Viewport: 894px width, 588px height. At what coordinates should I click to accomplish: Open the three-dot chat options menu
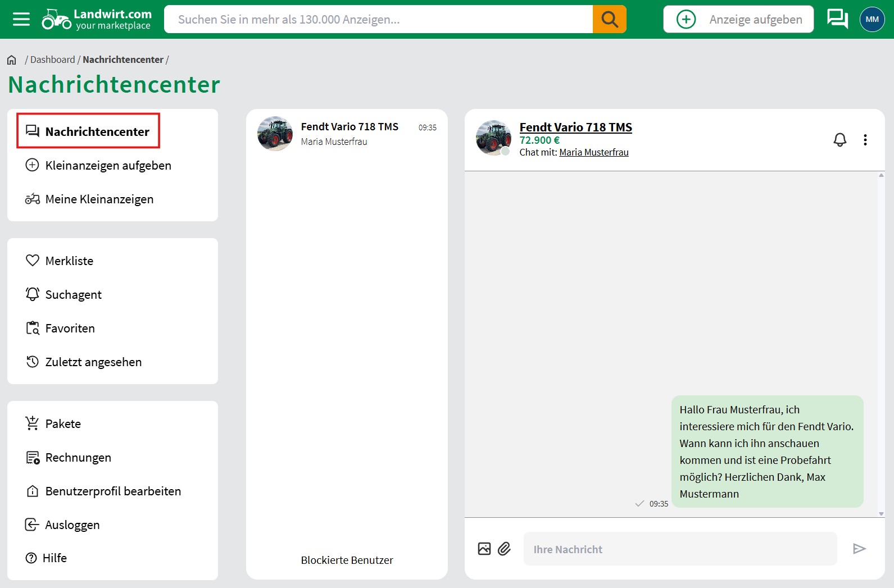pos(865,140)
